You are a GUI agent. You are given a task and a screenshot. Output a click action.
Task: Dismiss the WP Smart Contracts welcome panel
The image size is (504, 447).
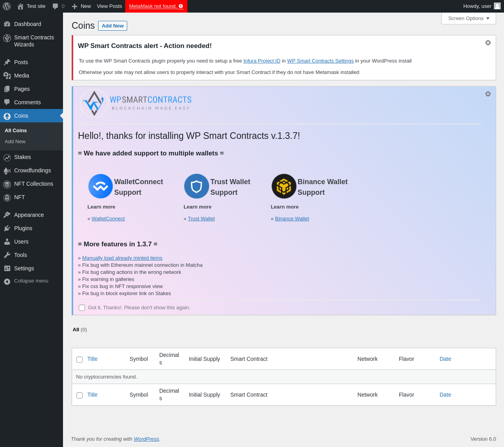tap(488, 94)
